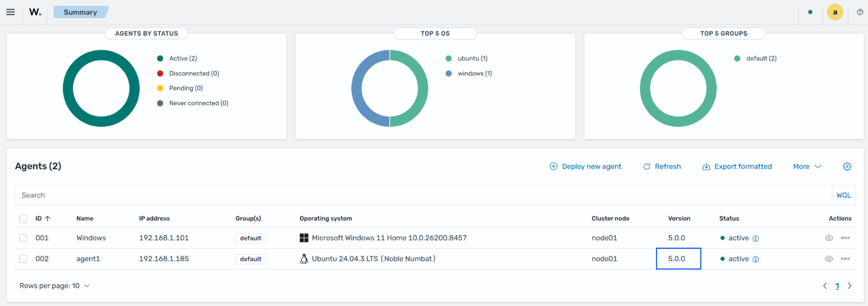
Task: Filter by Pending (0) legend item
Action: (x=180, y=88)
